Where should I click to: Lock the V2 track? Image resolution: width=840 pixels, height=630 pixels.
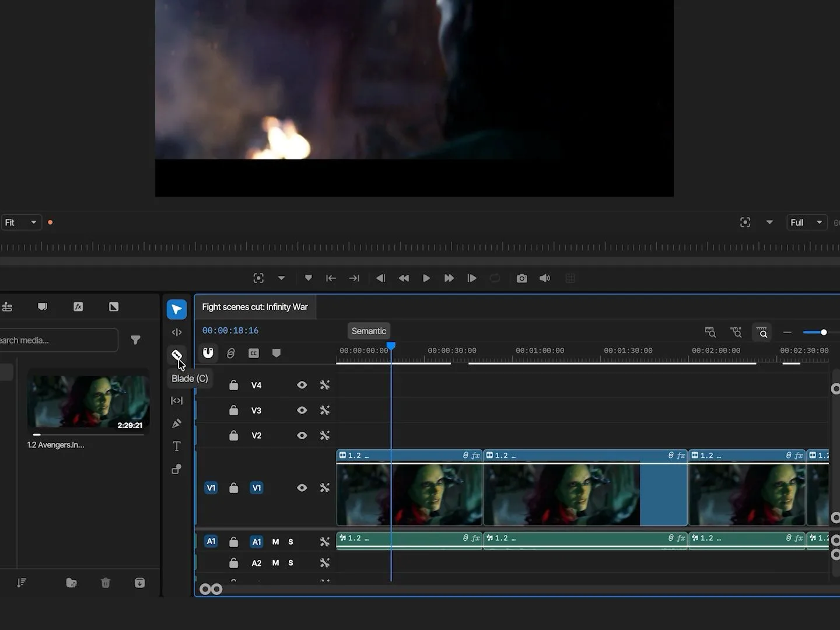(x=233, y=436)
